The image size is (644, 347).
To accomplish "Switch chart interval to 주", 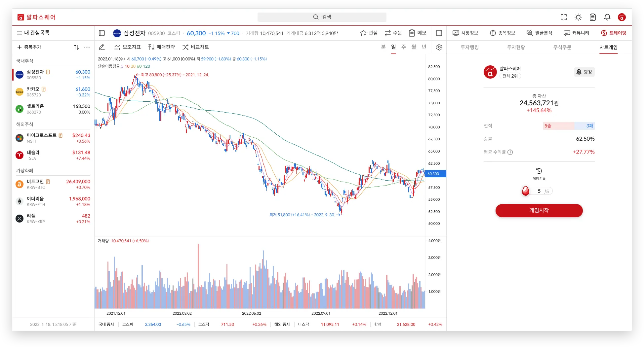I will pyautogui.click(x=404, y=47).
